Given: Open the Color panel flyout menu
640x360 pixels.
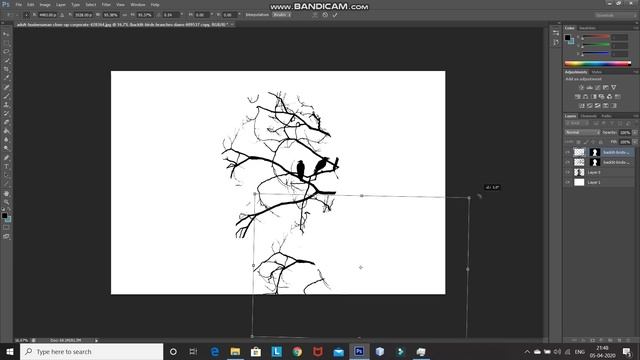Looking at the screenshot, I should click(x=636, y=28).
